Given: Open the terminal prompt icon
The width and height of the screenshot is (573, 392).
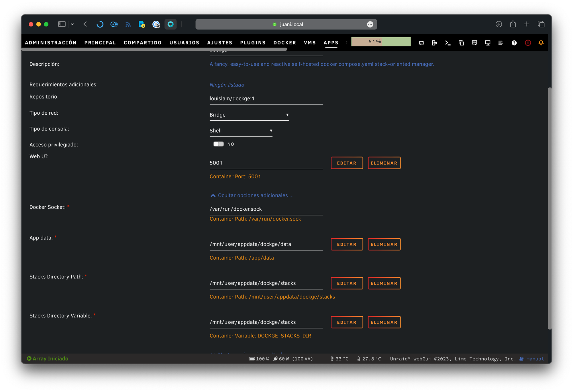Looking at the screenshot, I should coord(448,43).
